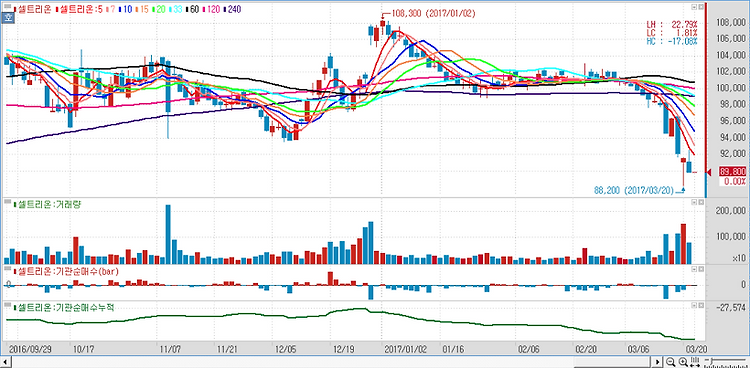Select the 셀트리온:기관순매수(bar) indicator label

coord(67,271)
